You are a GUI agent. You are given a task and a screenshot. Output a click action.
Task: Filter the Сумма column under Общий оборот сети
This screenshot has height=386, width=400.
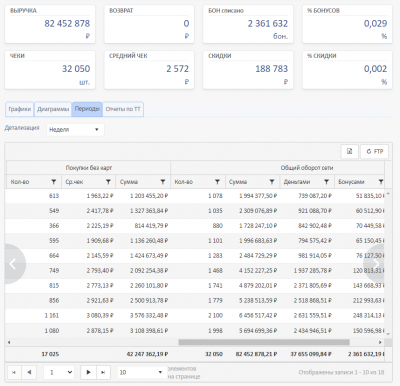[272, 182]
